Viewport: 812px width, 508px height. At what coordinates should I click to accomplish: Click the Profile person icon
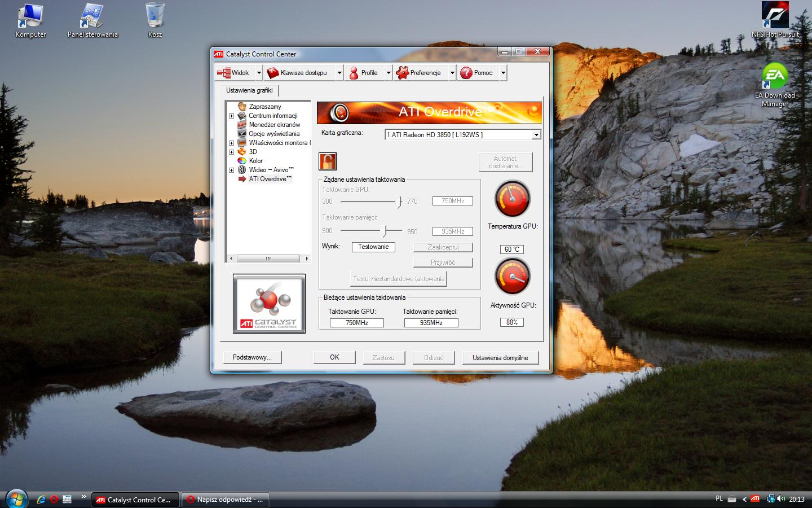pos(354,73)
